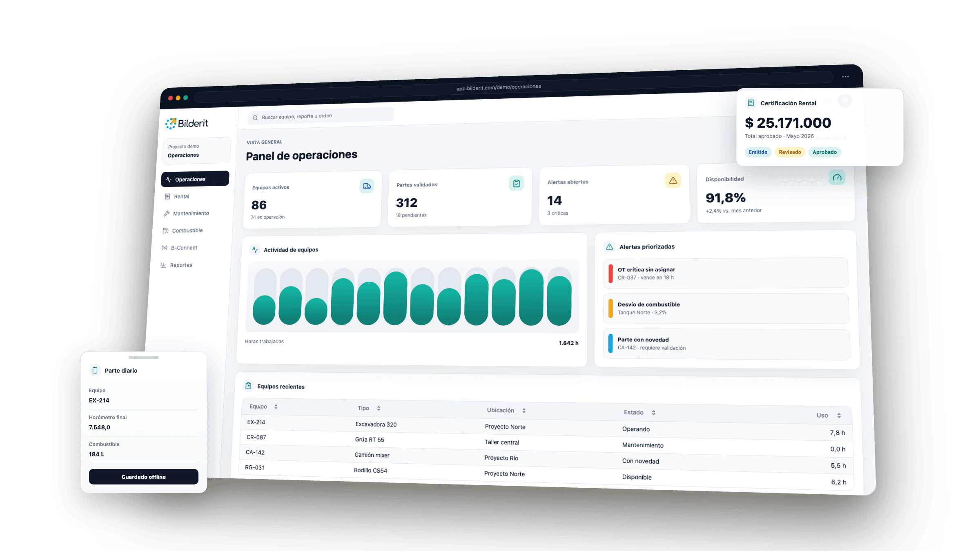Click the Parte diario phone icon
This screenshot has height=551, width=980.
[95, 370]
